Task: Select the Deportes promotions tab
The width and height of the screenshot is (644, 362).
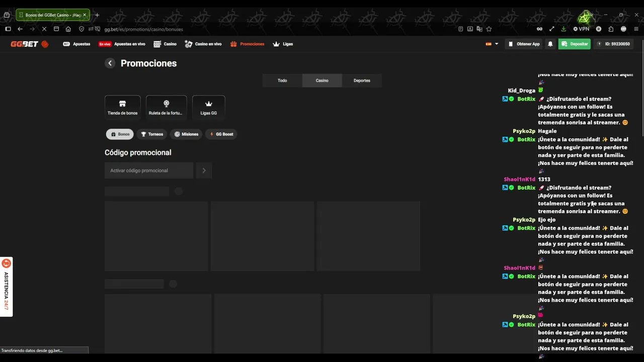Action: coord(362,80)
